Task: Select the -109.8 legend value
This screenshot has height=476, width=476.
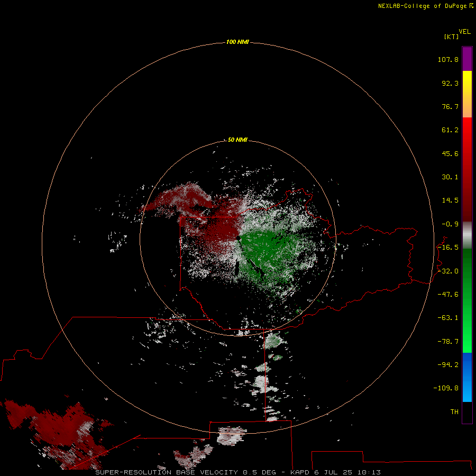Action: (446, 388)
